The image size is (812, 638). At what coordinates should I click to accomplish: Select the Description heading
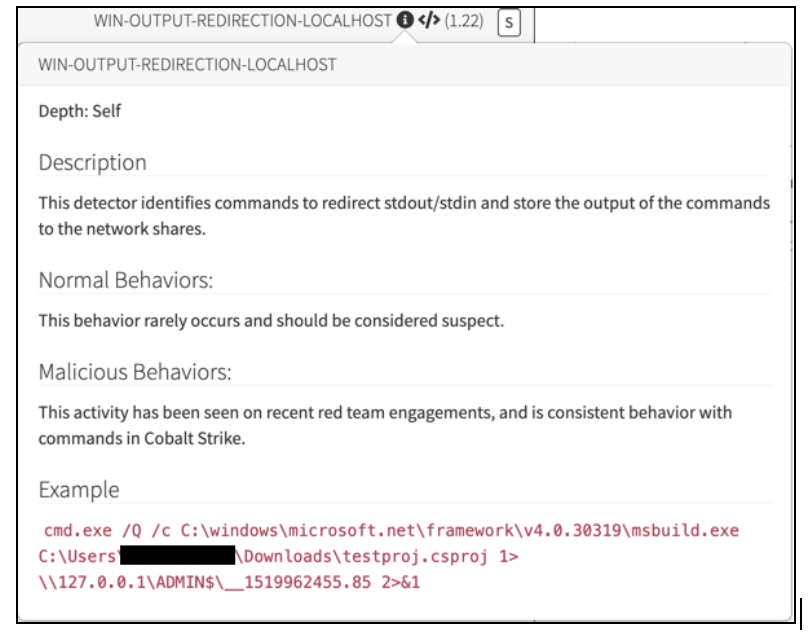(x=92, y=163)
